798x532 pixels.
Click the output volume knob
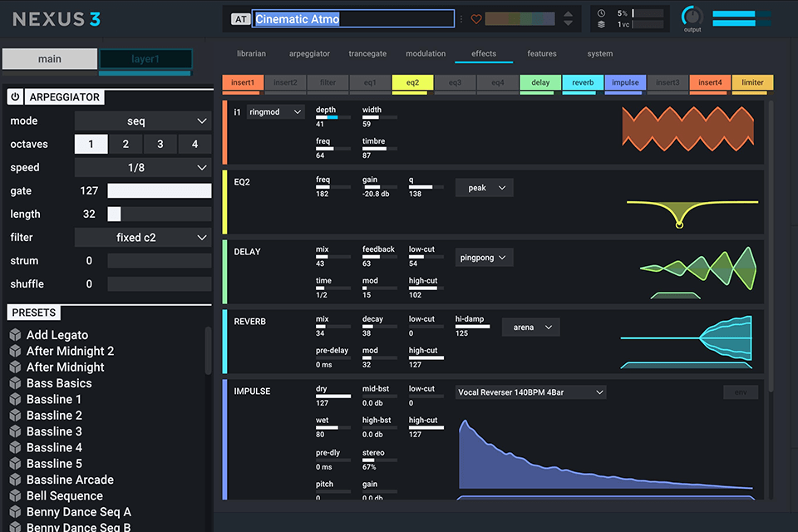(x=692, y=17)
